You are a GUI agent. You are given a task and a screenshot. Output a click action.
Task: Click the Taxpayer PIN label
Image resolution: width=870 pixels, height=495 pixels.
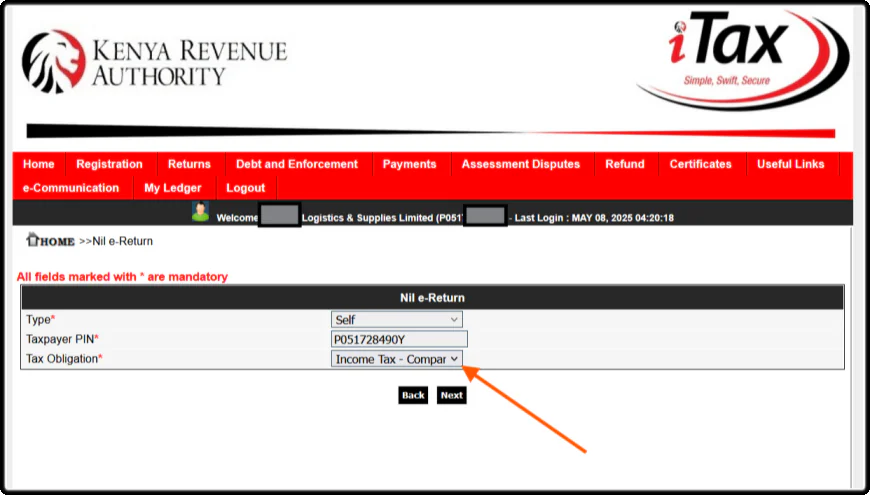point(62,339)
